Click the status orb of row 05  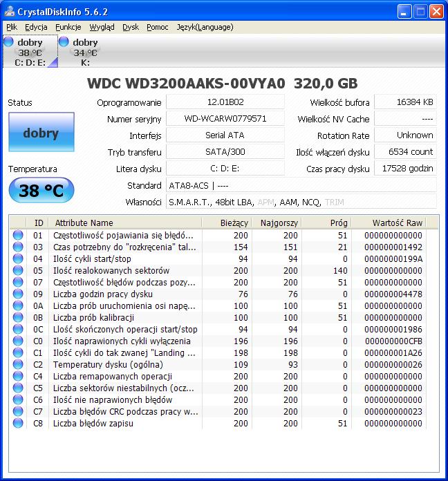18,270
